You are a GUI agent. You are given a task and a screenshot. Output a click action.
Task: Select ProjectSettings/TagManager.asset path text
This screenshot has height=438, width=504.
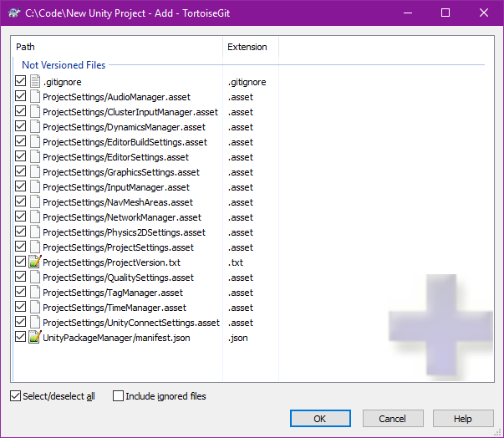pos(113,293)
